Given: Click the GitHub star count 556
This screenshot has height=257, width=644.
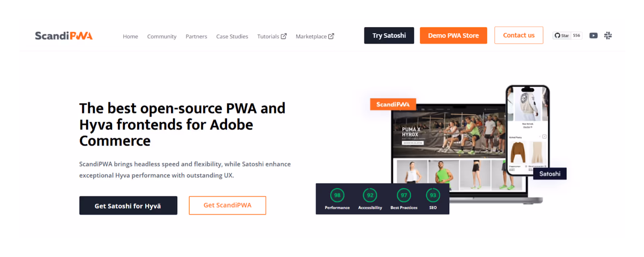Looking at the screenshot, I should 576,35.
